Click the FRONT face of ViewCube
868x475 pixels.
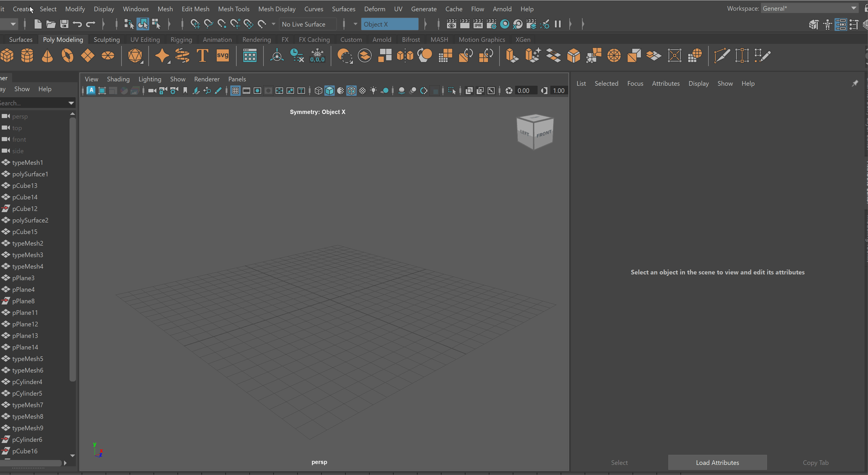544,135
